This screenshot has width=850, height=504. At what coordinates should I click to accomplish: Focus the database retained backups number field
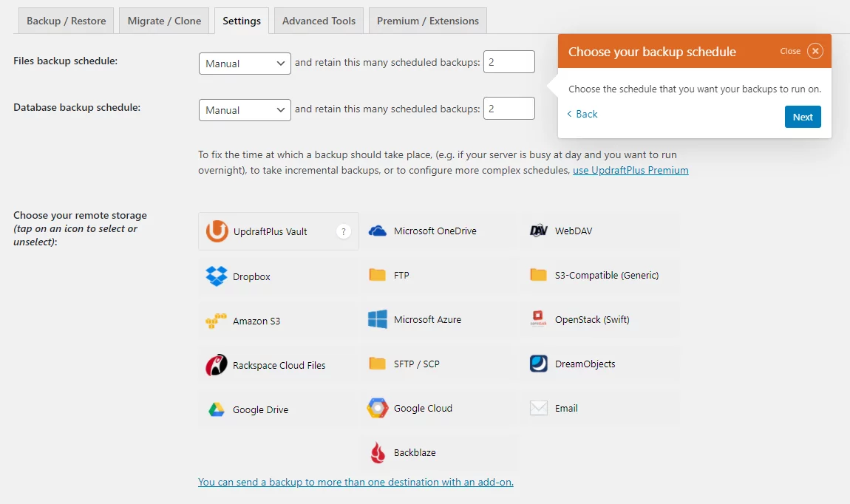pyautogui.click(x=509, y=109)
